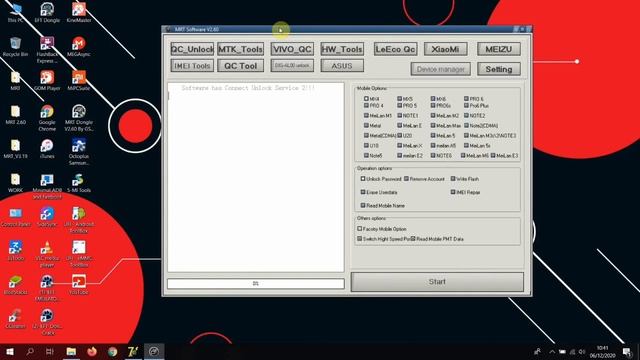Click the Start button
The image size is (640, 360).
[x=437, y=282]
